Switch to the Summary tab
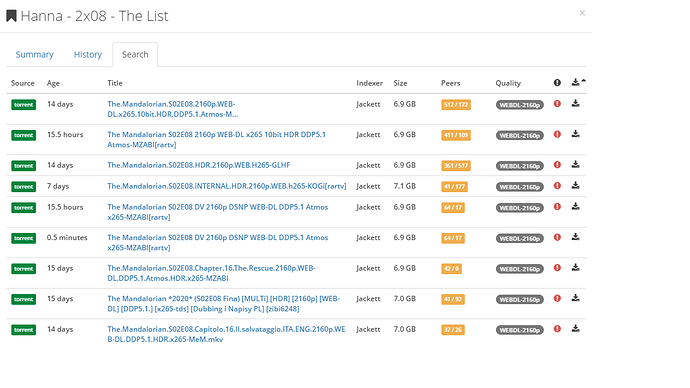This screenshot has height=388, width=690. click(x=34, y=55)
